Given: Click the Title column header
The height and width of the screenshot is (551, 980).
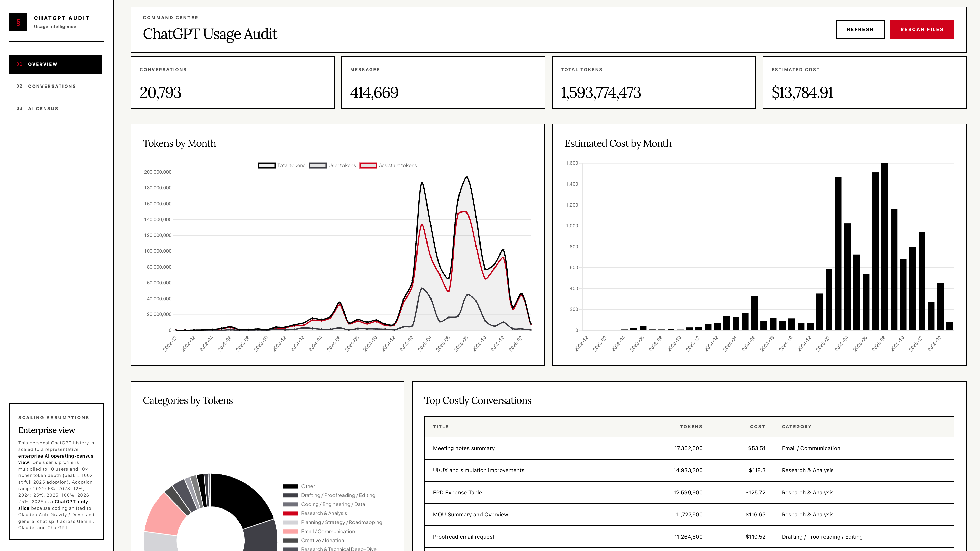Looking at the screenshot, I should pyautogui.click(x=441, y=427).
